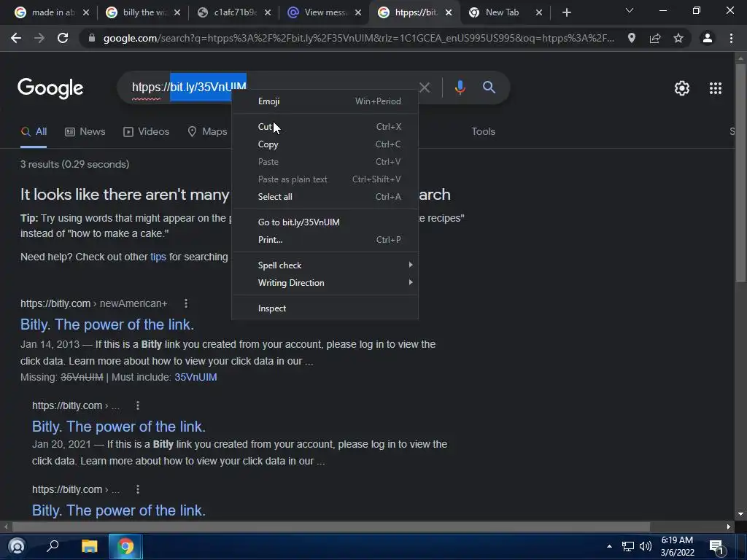Start voice search with microphone icon
Image resolution: width=747 pixels, height=560 pixels.
point(460,87)
